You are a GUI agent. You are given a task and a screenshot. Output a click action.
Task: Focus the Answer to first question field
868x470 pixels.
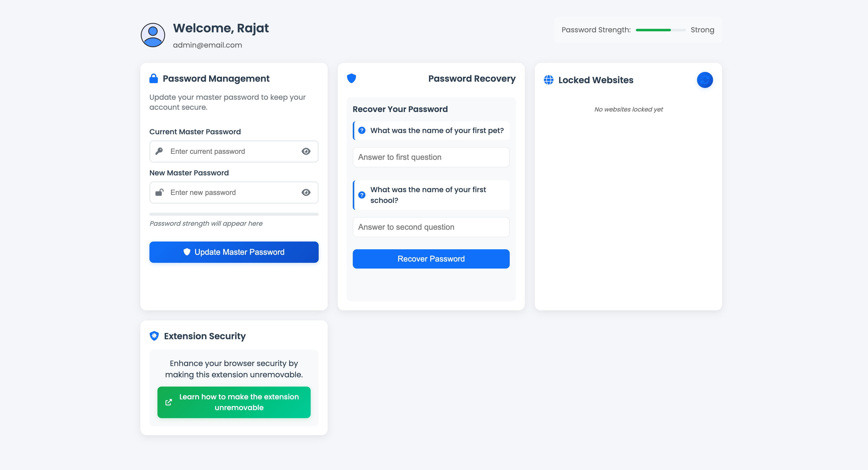[x=431, y=157]
